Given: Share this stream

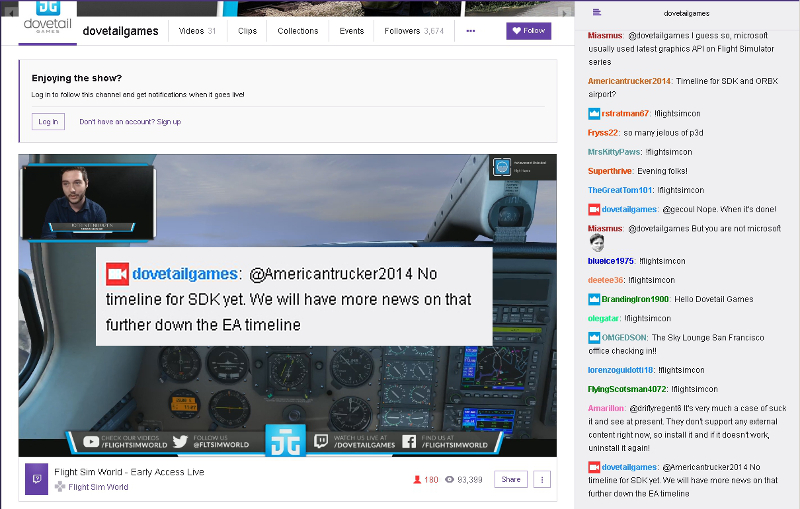Looking at the screenshot, I should tap(511, 479).
